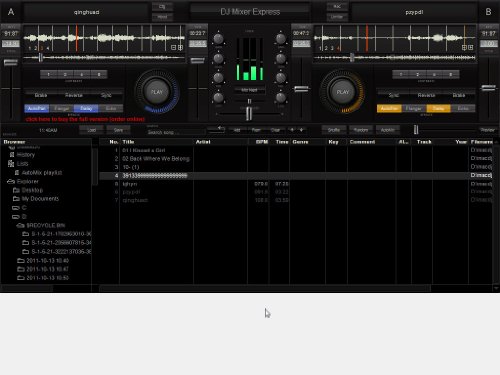Set deck A loop length to 2 beats

pyautogui.click(x=65, y=74)
